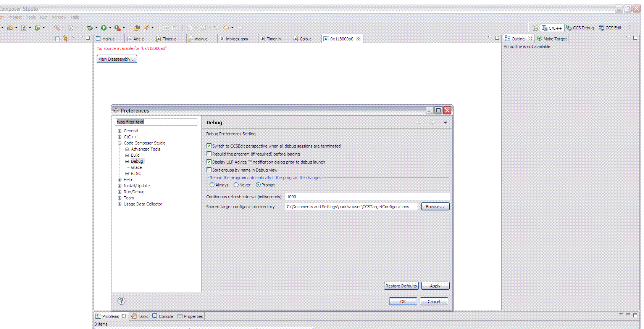The height and width of the screenshot is (329, 644).
Task: Click the Preferences help question-mark icon
Action: pyautogui.click(x=121, y=301)
